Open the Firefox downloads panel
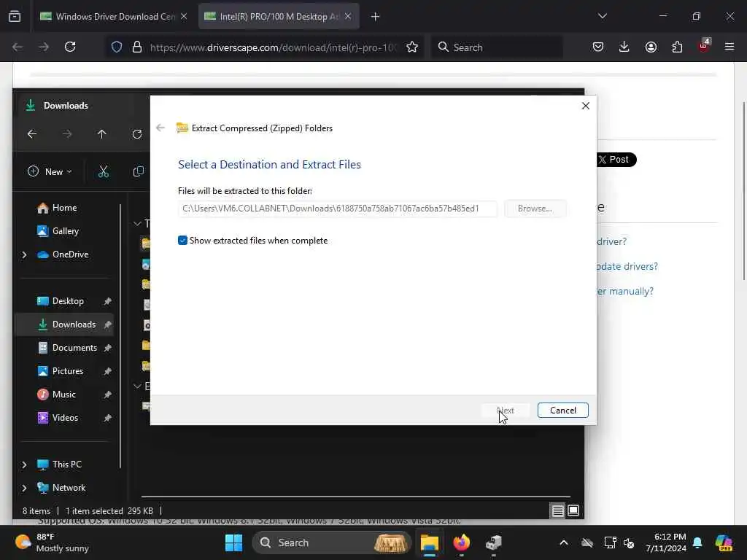 click(x=624, y=47)
